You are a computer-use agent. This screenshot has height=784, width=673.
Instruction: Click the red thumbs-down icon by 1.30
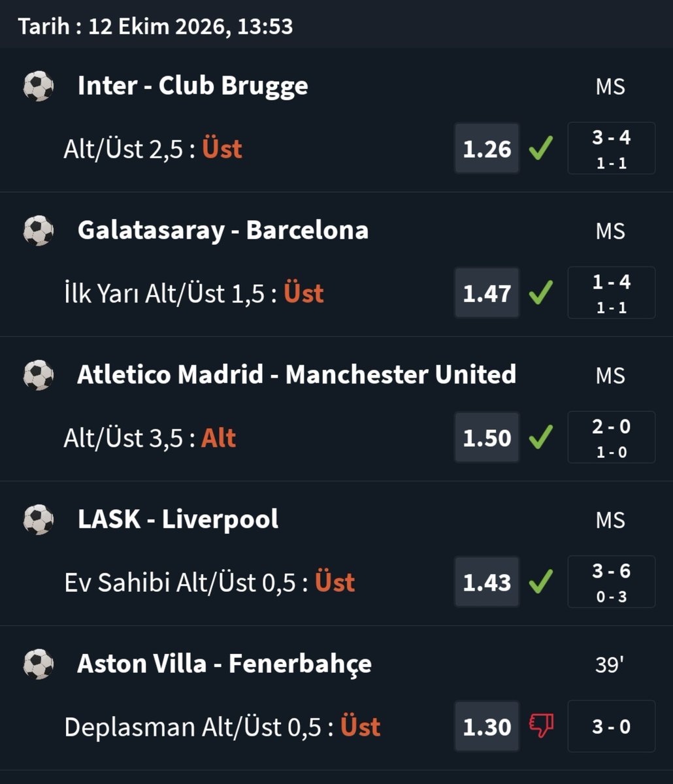tap(541, 727)
